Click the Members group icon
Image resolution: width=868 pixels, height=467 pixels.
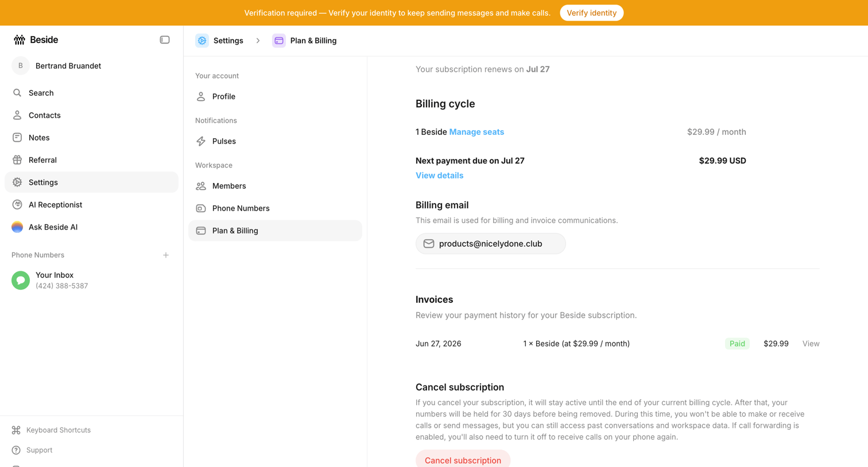[201, 186]
